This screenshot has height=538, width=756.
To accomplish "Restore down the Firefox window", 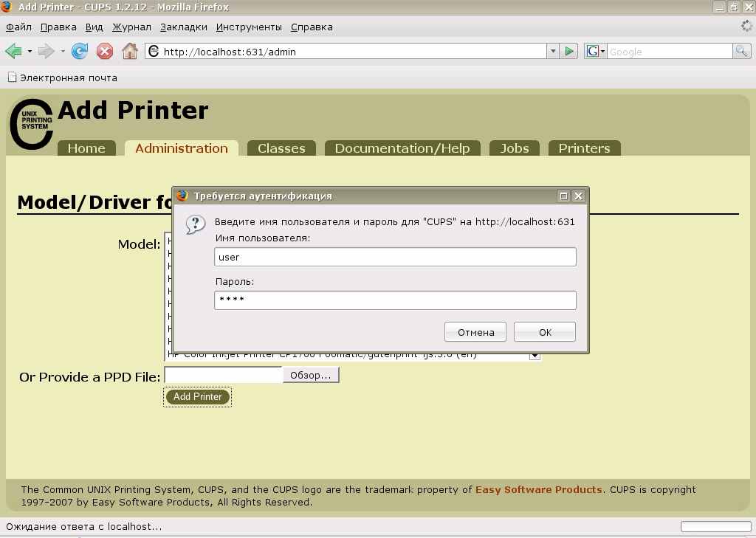I will pyautogui.click(x=734, y=7).
